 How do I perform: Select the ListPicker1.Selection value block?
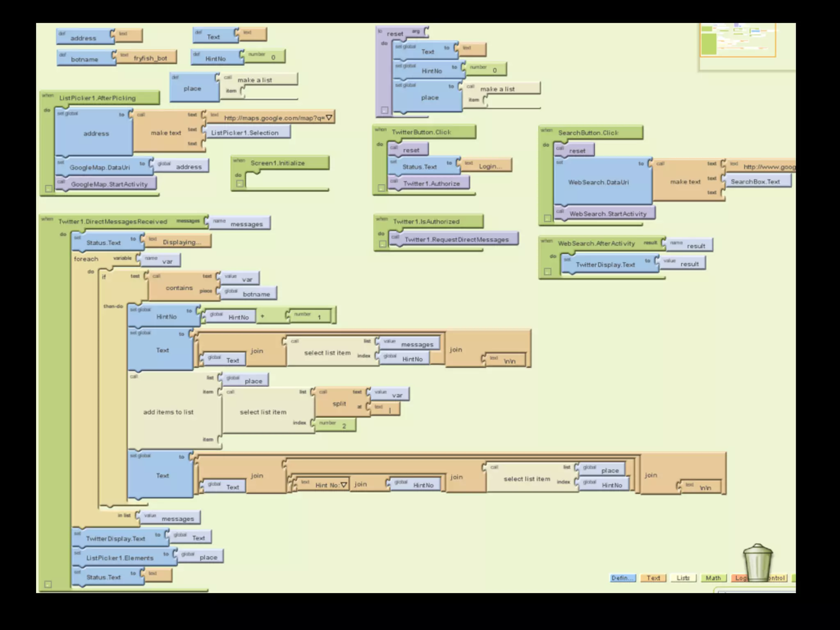pyautogui.click(x=245, y=133)
